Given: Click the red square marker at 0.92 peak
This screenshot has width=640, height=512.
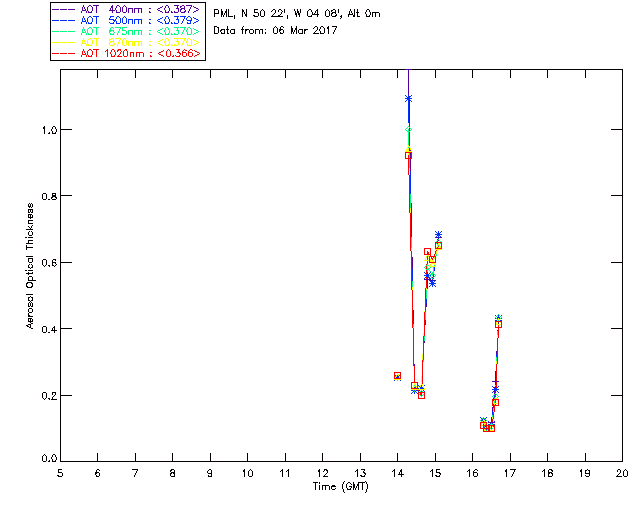Looking at the screenshot, I should tap(408, 156).
